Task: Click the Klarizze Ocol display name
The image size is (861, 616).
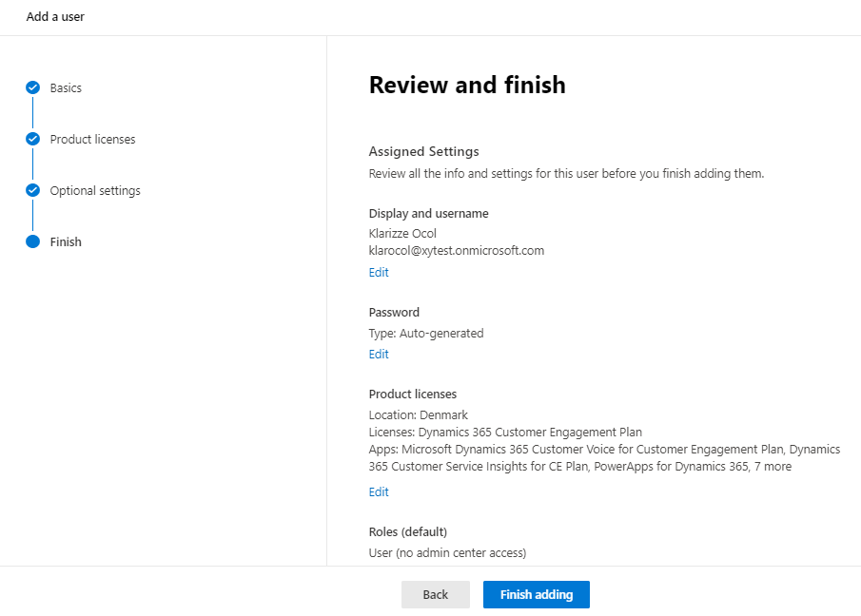Action: pos(402,233)
